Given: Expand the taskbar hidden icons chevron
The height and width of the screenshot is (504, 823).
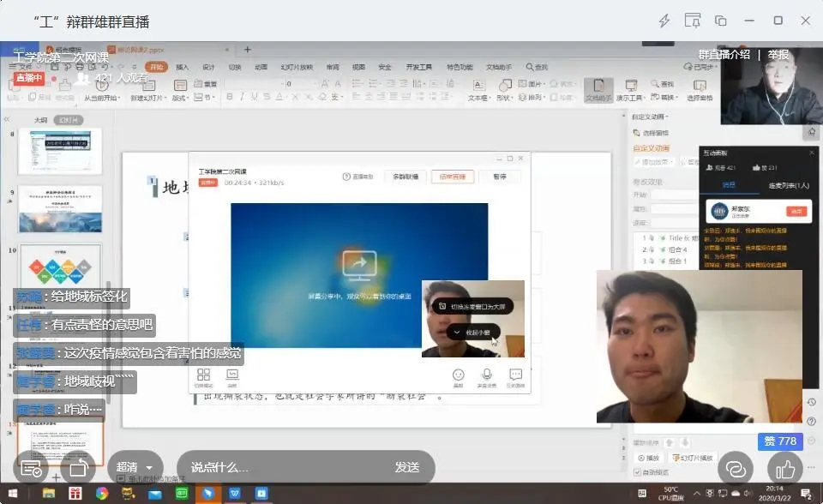Looking at the screenshot, I should click(696, 494).
